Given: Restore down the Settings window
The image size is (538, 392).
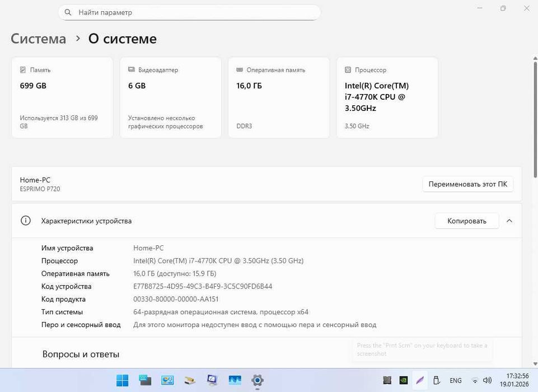Looking at the screenshot, I should 503,8.
